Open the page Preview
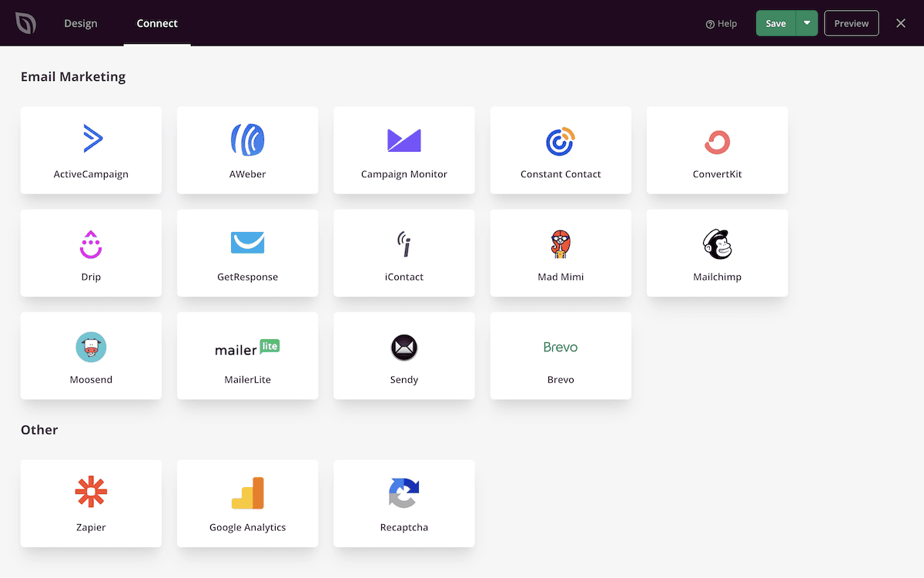 pyautogui.click(x=852, y=23)
